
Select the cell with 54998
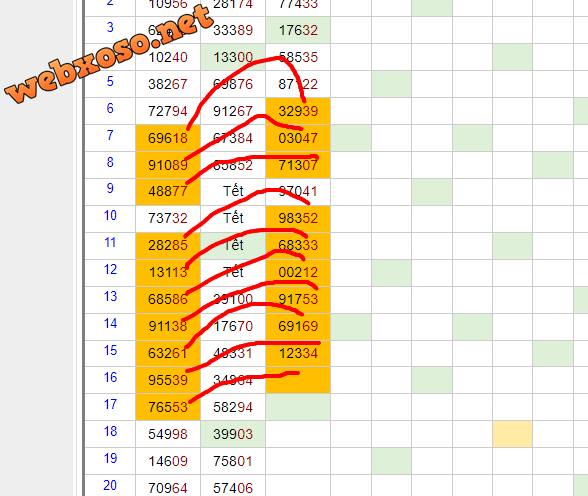168,434
